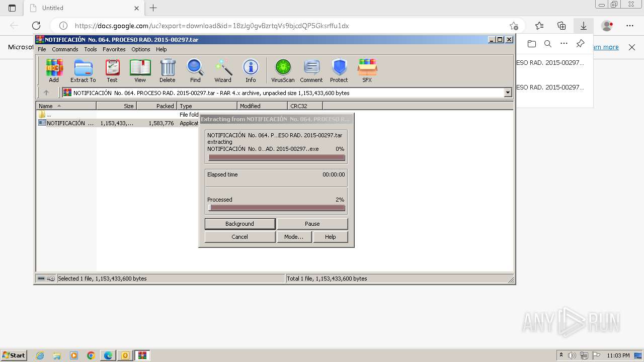Viewport: 644px width, 362px height.
Task: Switch to the Untitled browser tab
Action: (x=84, y=8)
